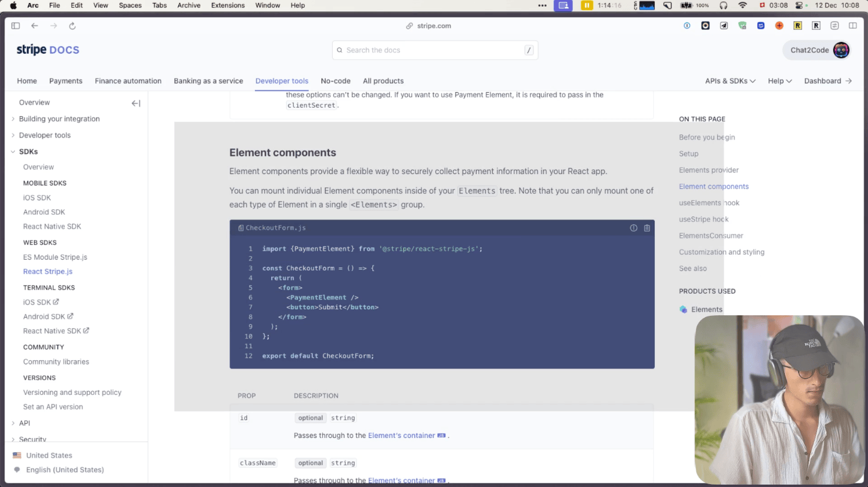Expand the Developer tools sidebar section
This screenshot has width=868, height=487.
pos(45,135)
